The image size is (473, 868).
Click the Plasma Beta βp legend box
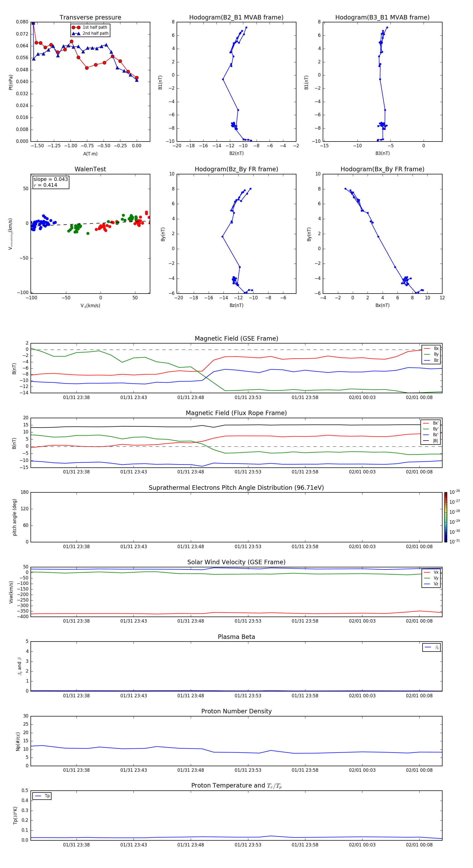click(431, 647)
